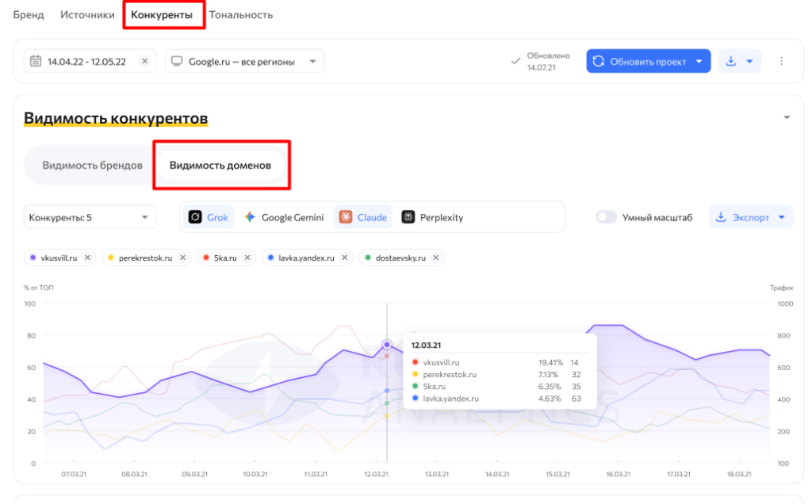This screenshot has height=504, width=812.
Task: Collapse the Видимость конкурентов section
Action: (x=787, y=118)
